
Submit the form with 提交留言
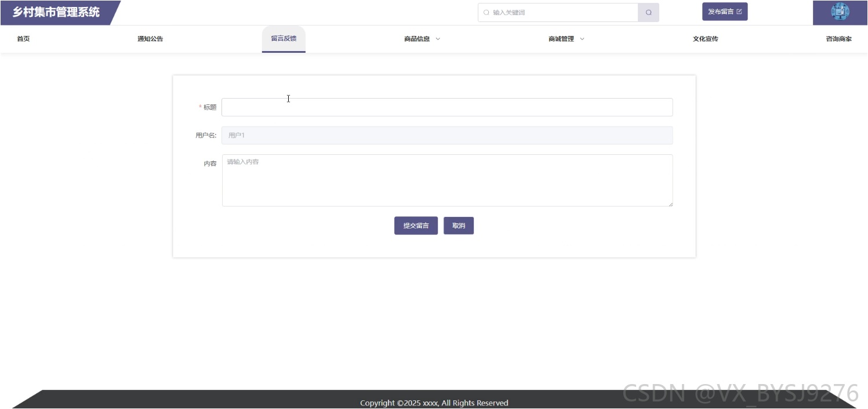[416, 226]
